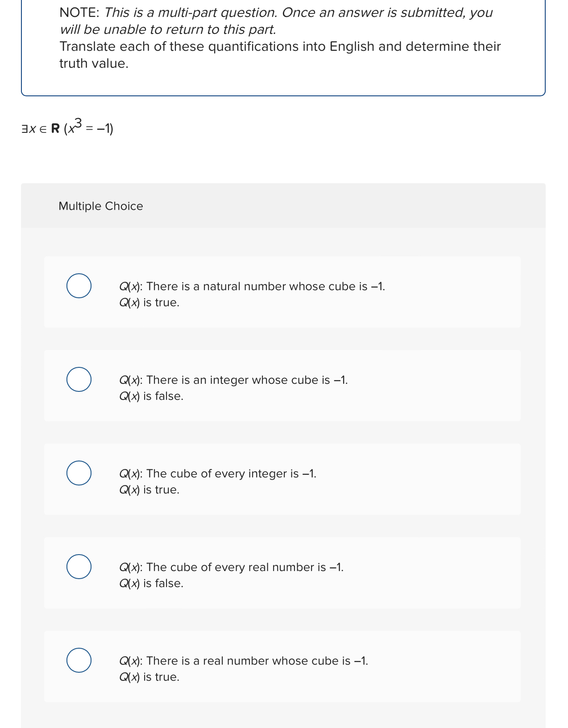Click the answer text 'The cube of every real number is −1'
568x728 pixels.
[x=232, y=568]
